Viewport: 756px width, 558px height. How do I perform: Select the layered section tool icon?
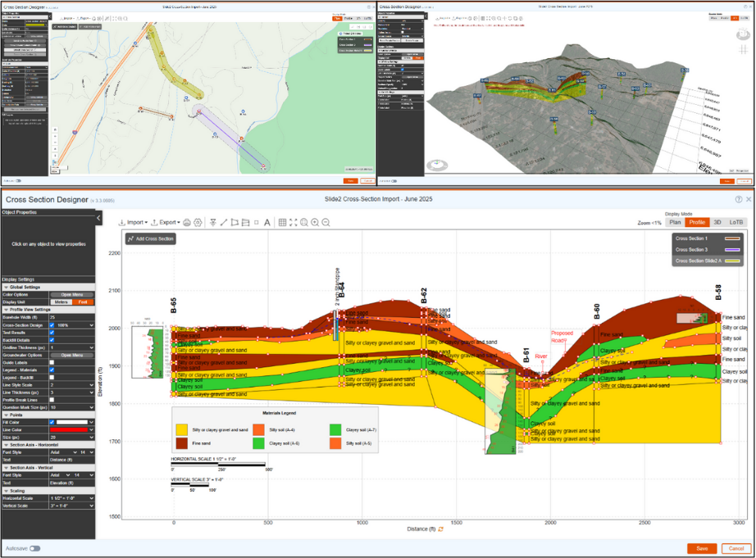point(245,223)
